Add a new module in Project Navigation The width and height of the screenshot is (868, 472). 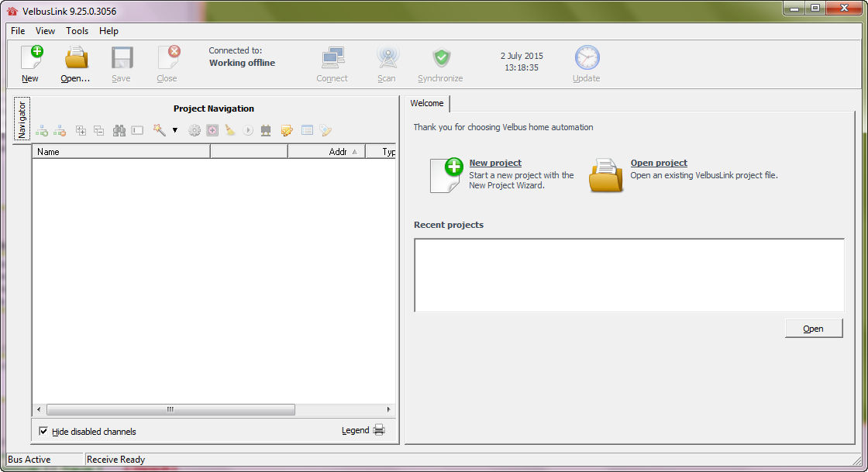tap(40, 130)
